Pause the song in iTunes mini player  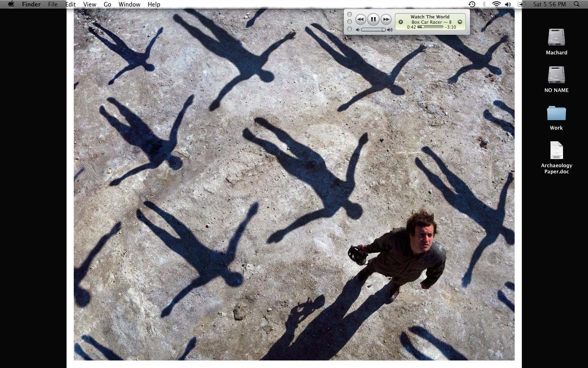tap(373, 19)
